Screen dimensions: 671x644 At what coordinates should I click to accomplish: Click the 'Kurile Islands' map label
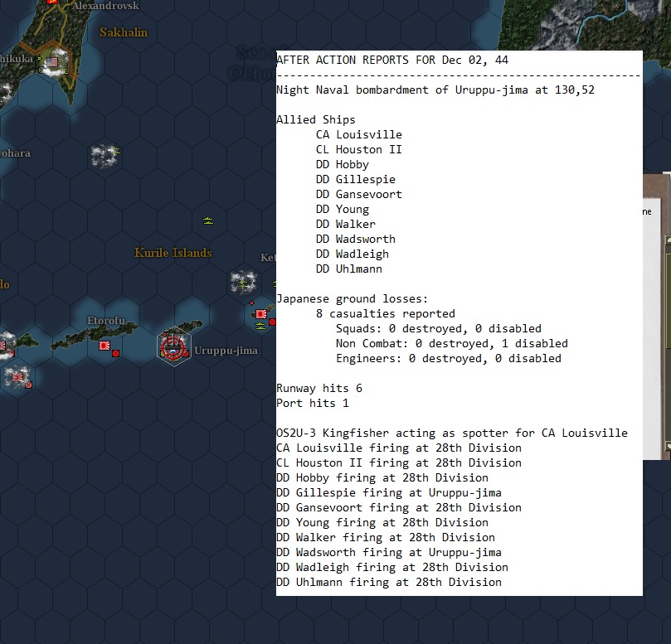pos(173,253)
